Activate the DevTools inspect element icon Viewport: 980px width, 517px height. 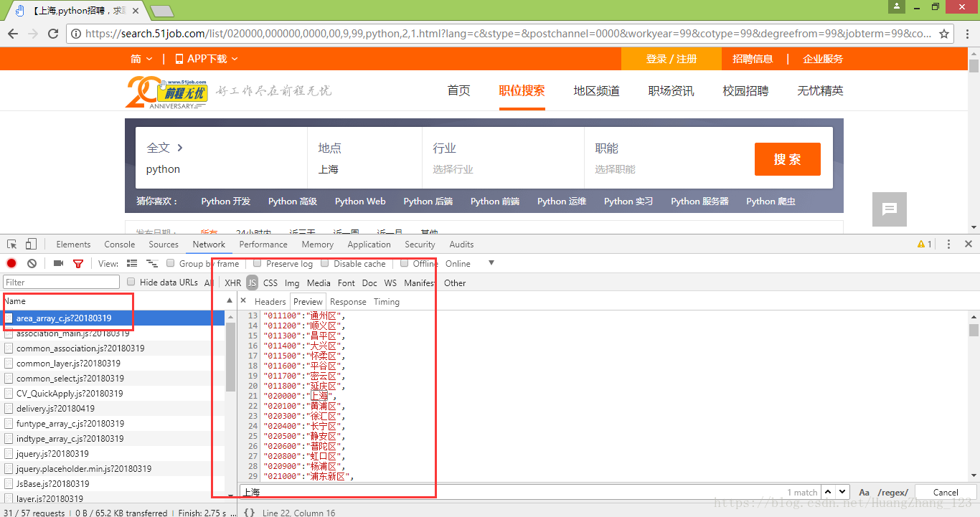point(12,244)
